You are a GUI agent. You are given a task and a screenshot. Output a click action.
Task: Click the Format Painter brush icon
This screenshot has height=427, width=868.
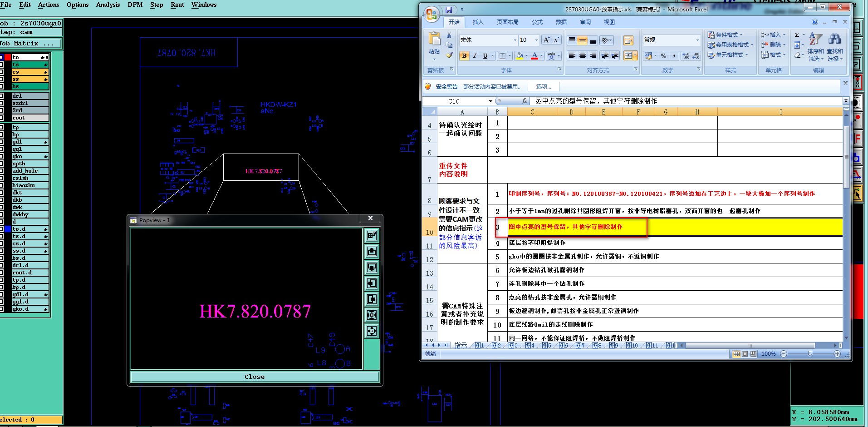[x=449, y=55]
